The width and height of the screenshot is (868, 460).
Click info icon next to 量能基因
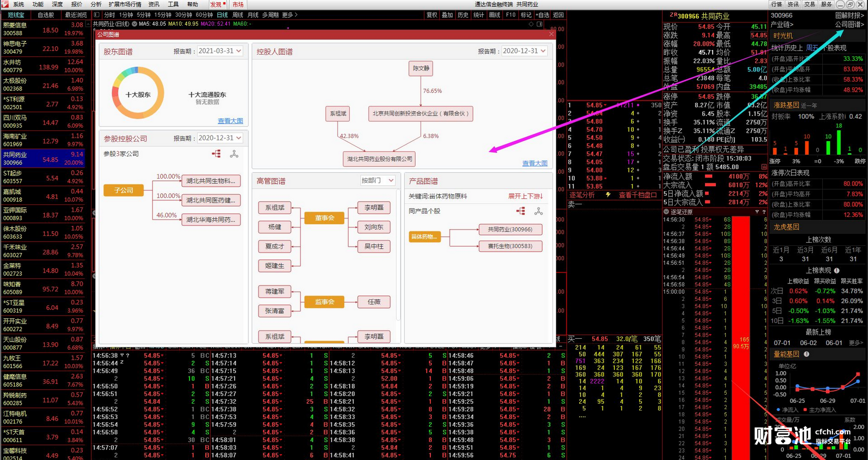point(807,354)
